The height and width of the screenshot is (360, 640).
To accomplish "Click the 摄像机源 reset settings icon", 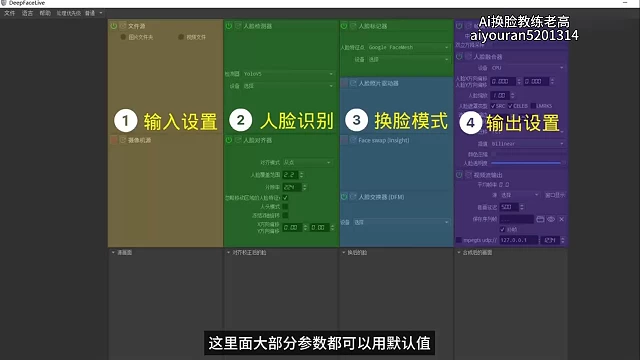I will pyautogui.click(x=122, y=140).
